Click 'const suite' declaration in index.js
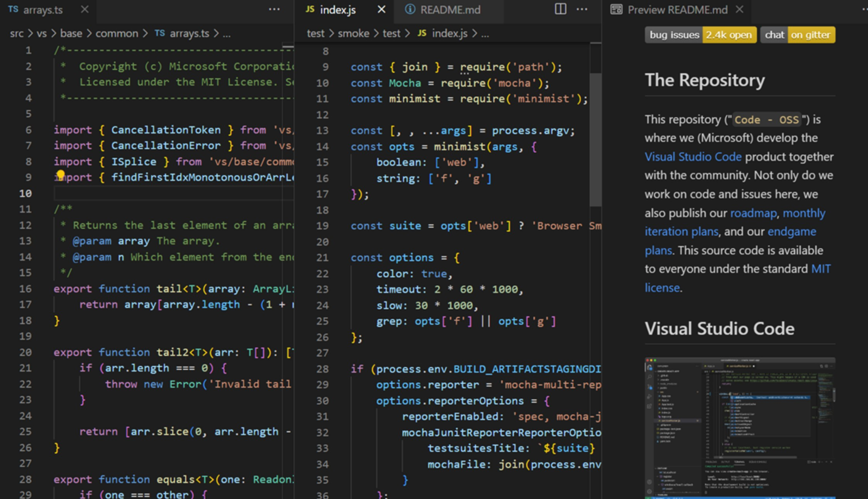 pyautogui.click(x=386, y=226)
